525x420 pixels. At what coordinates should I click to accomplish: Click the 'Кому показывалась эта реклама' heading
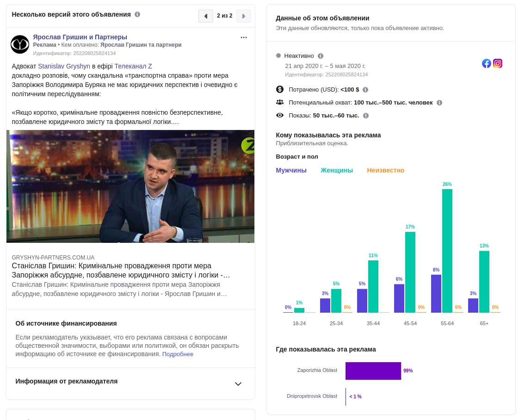[x=328, y=136]
